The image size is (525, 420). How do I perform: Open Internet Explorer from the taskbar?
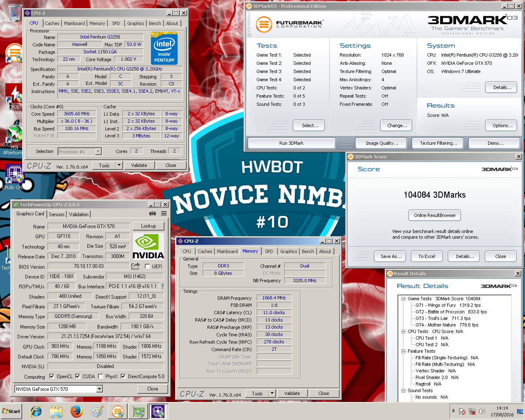tap(36, 411)
